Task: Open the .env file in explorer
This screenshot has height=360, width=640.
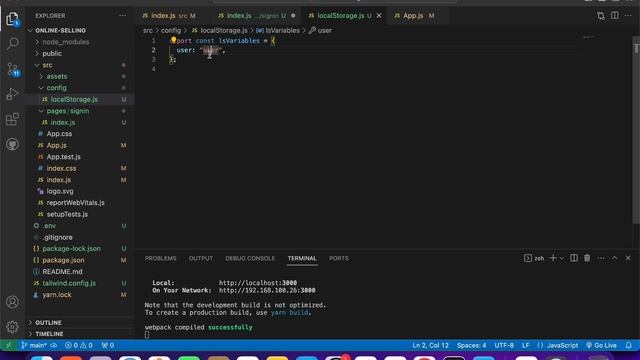Action: click(x=49, y=226)
